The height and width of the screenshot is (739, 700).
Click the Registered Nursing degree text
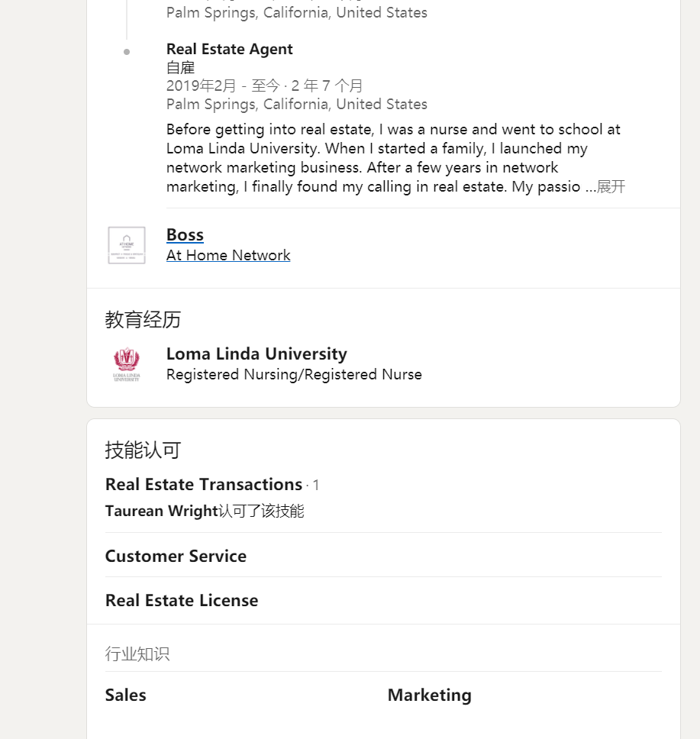(x=294, y=374)
